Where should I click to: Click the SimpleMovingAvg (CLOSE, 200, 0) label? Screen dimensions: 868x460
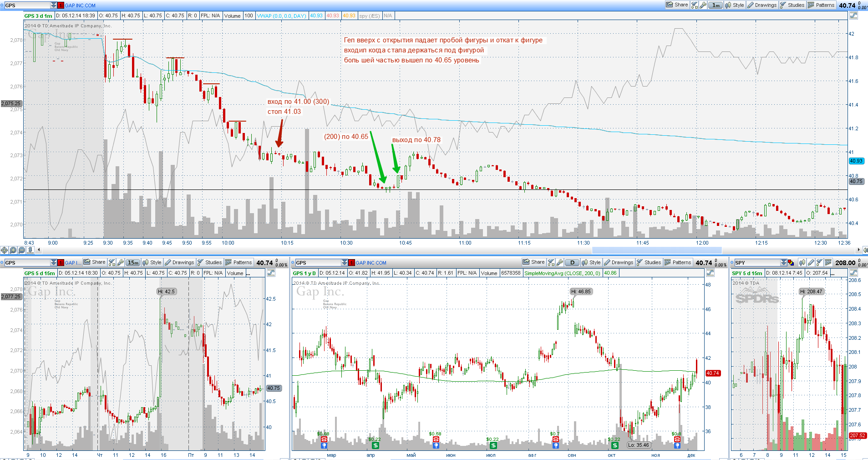coord(562,273)
